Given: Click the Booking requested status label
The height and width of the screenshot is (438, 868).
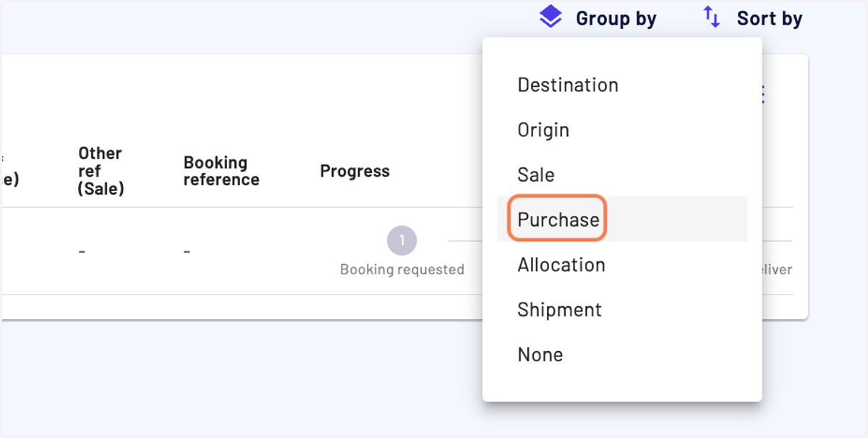Looking at the screenshot, I should point(402,269).
